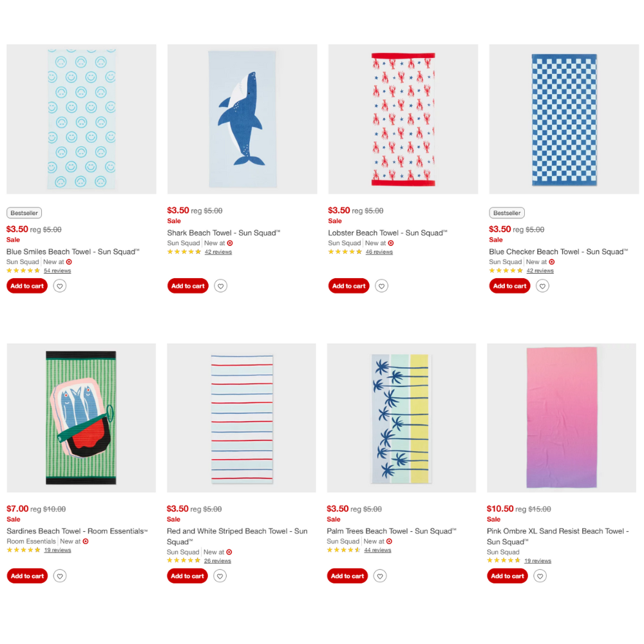This screenshot has width=644, height=644.
Task: Favorite the Blue Checker Beach Towel
Action: coord(542,286)
